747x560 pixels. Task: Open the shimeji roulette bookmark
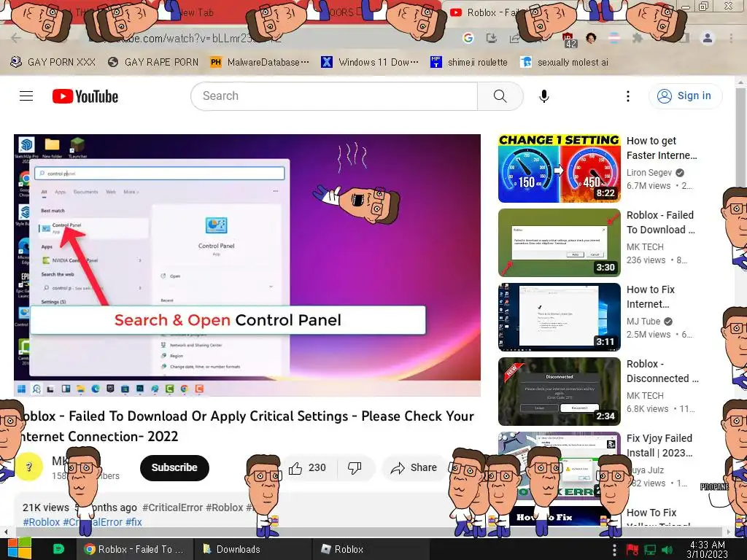(469, 62)
